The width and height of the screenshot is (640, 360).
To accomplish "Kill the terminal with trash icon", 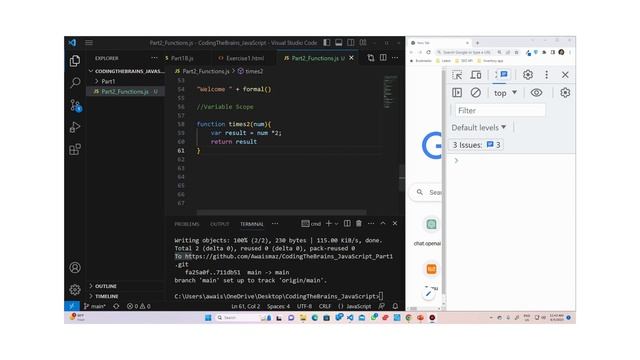I will pyautogui.click(x=359, y=223).
